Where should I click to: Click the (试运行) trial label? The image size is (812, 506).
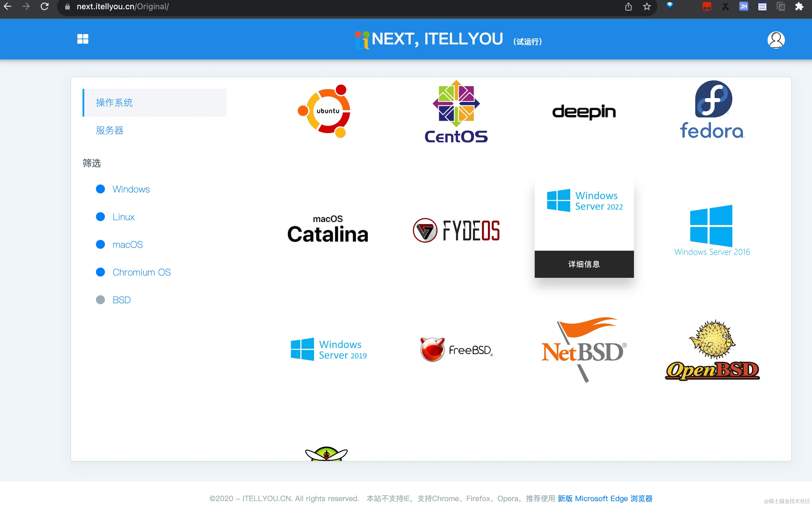[x=527, y=42]
